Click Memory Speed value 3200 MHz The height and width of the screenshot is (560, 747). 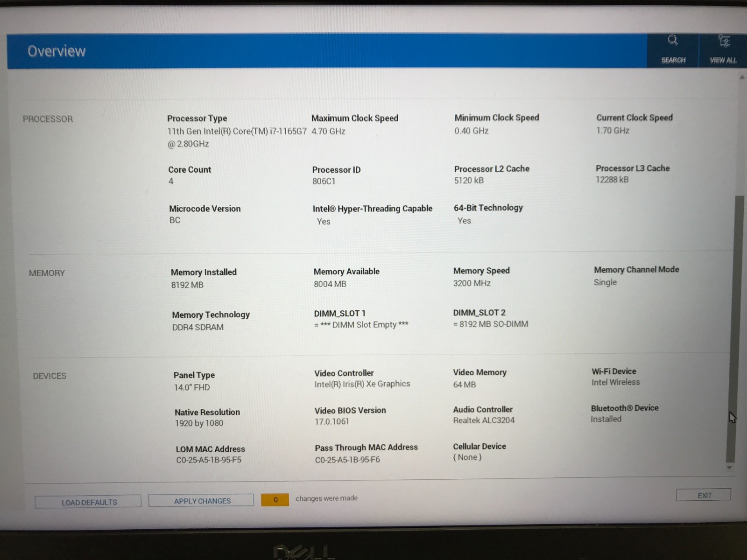point(472,283)
